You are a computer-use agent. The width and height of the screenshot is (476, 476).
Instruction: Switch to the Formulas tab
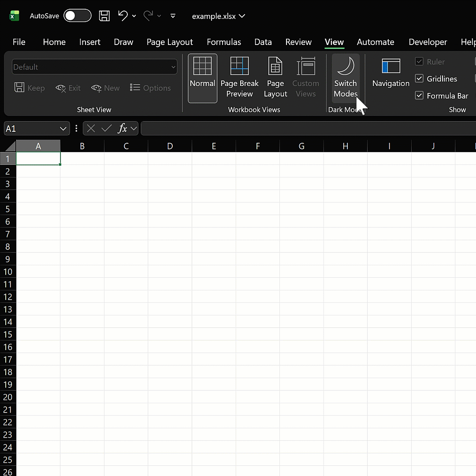click(224, 42)
